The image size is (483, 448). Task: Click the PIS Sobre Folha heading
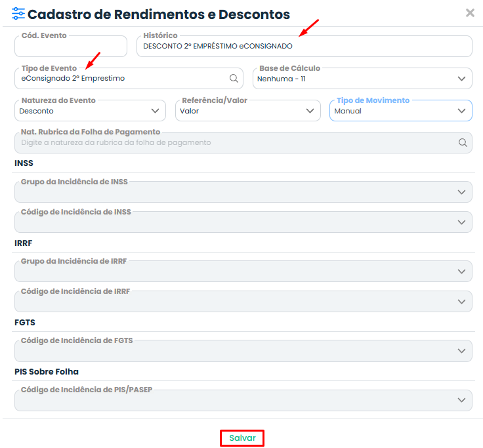point(47,372)
